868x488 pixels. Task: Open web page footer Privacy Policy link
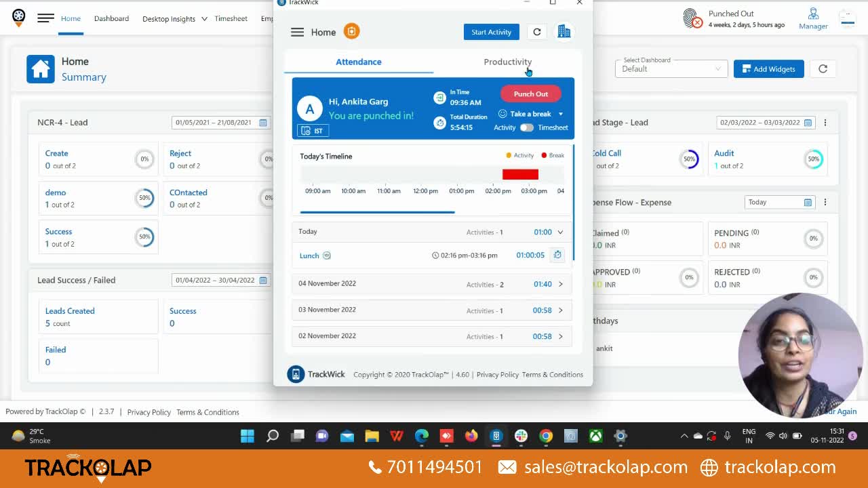pos(149,412)
